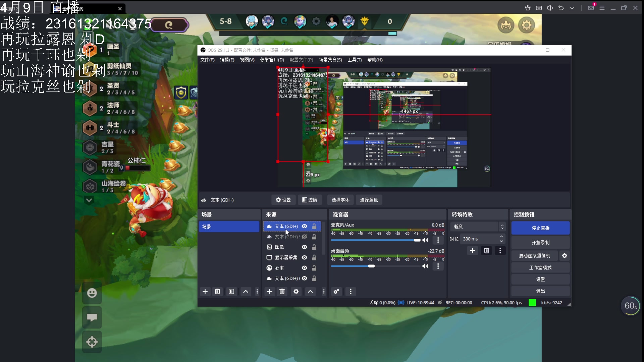Expand the game traits list chevron
Viewport: 644px width, 362px height.
click(89, 200)
